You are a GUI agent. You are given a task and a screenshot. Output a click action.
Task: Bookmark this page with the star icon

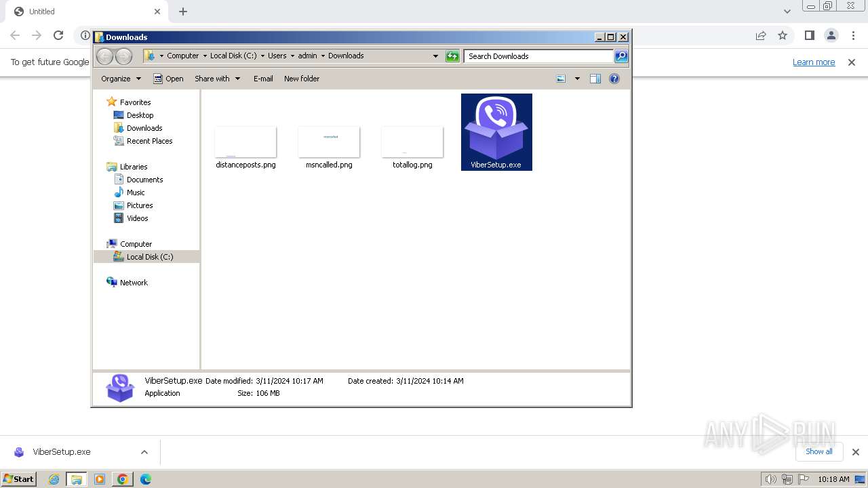(x=783, y=35)
